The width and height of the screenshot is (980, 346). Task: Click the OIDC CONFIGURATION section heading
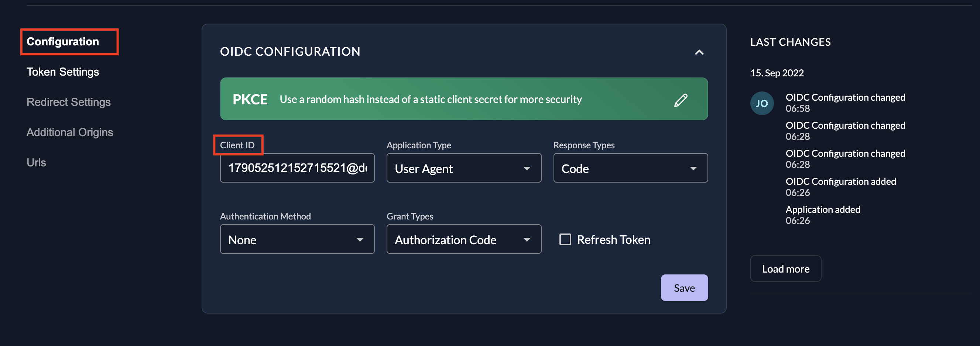[290, 52]
